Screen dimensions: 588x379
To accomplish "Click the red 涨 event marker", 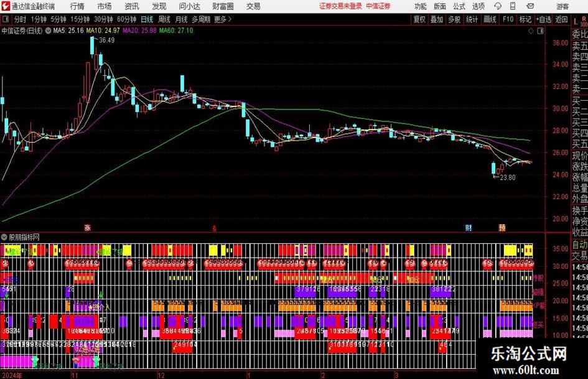I will [x=87, y=227].
